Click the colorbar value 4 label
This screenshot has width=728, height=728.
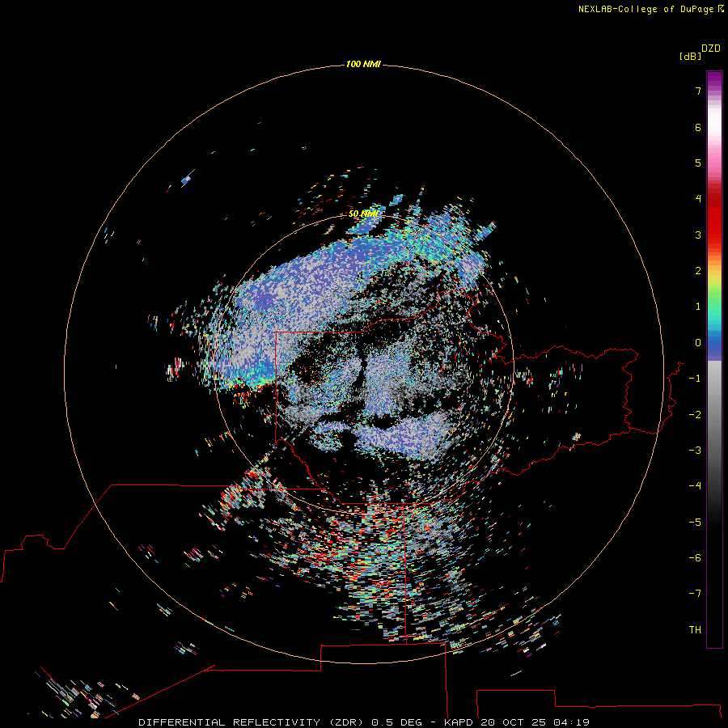[698, 199]
